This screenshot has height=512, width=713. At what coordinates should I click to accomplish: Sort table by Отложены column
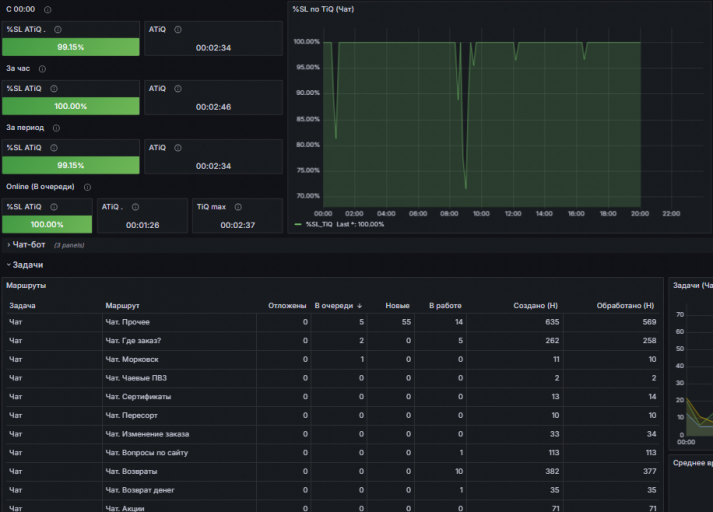pyautogui.click(x=287, y=306)
